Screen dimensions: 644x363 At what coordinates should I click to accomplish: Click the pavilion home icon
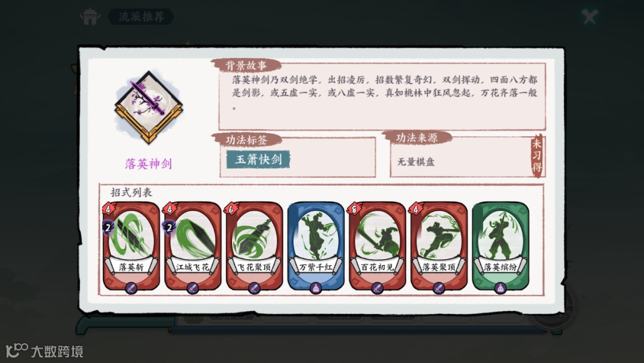90,17
